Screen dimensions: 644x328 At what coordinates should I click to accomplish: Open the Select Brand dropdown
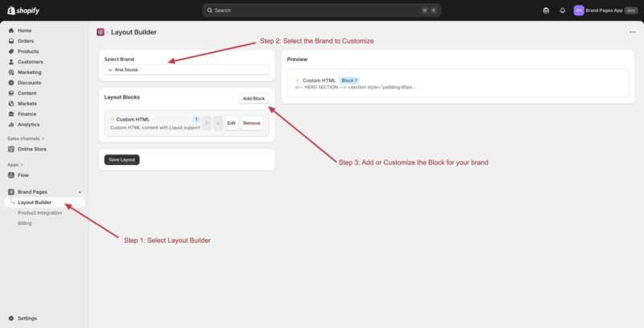(187, 70)
